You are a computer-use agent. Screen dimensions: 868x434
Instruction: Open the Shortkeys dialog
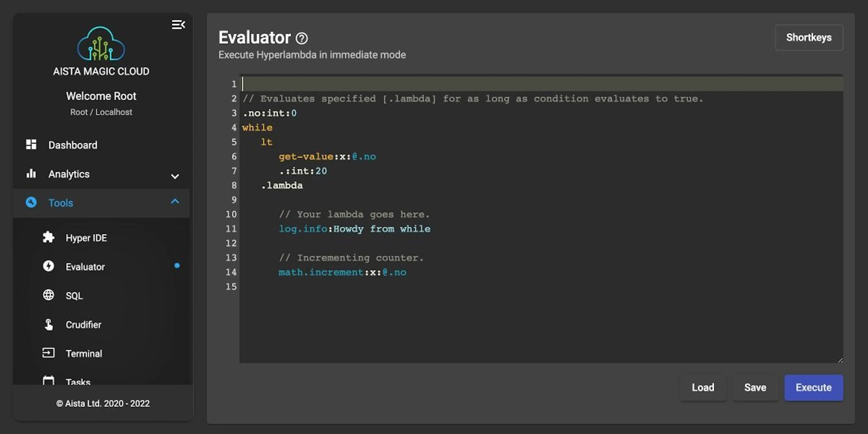(x=809, y=37)
